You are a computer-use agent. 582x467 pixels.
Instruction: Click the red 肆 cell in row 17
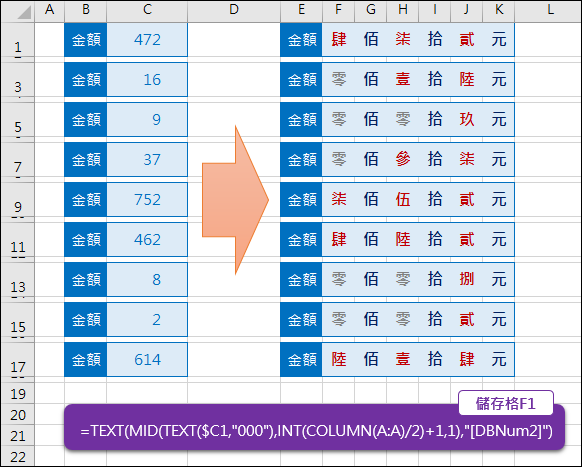[466, 360]
